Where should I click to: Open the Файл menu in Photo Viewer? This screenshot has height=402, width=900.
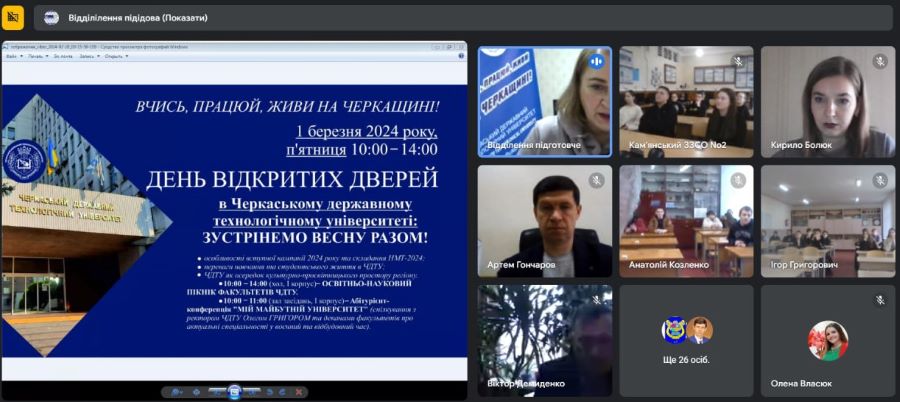[x=11, y=56]
